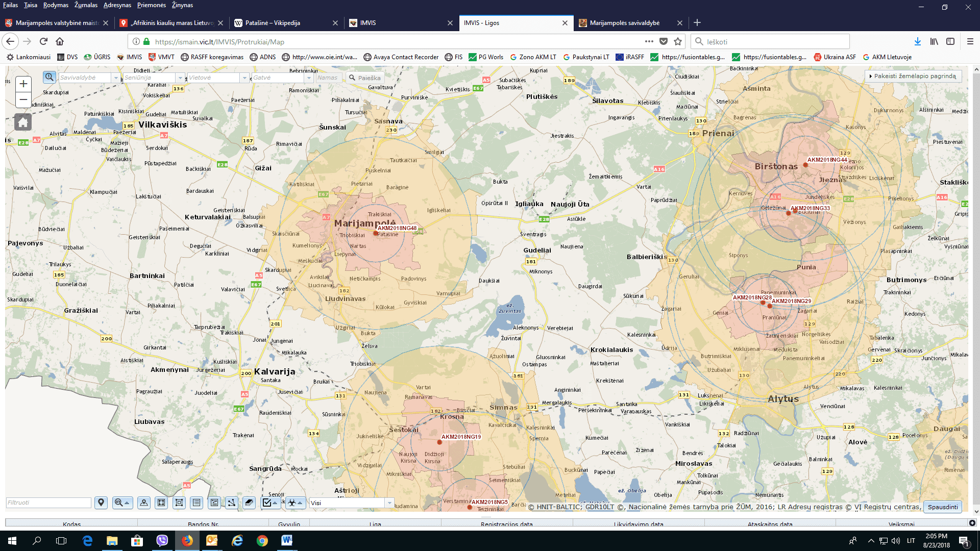The width and height of the screenshot is (980, 551).
Task: Zoom out the map with minus button
Action: pos(23,100)
